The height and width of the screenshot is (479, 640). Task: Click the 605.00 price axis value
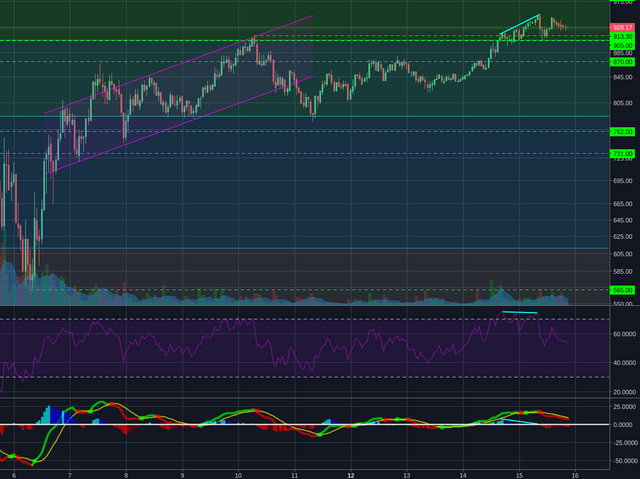pyautogui.click(x=622, y=254)
